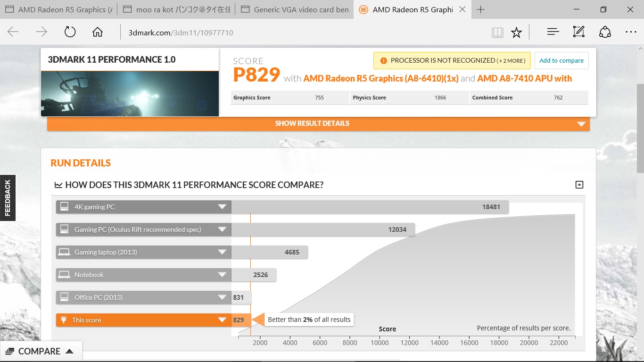Click the Processor Not Recognized warning
This screenshot has height=362, width=644.
point(452,60)
